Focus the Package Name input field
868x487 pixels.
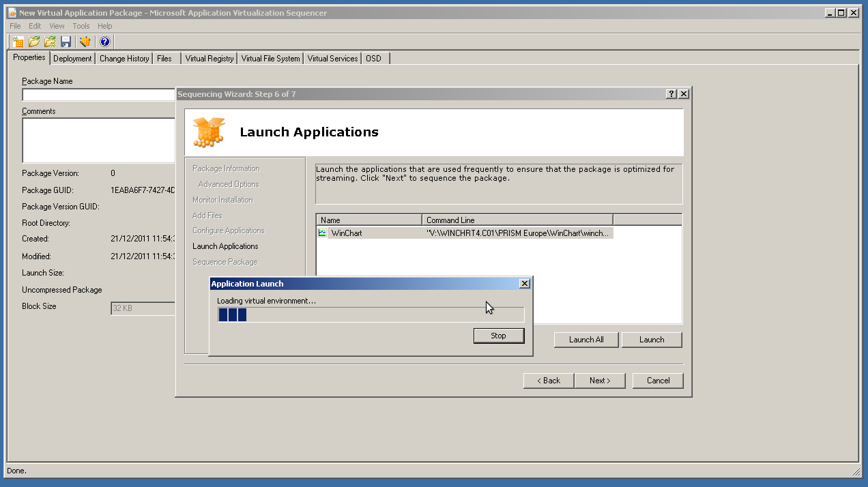99,95
